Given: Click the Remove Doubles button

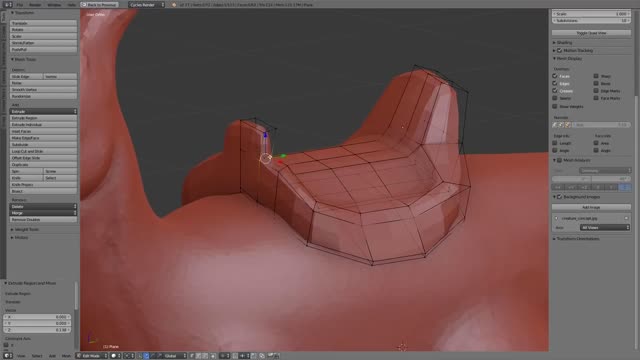Looking at the screenshot, I should (43, 220).
